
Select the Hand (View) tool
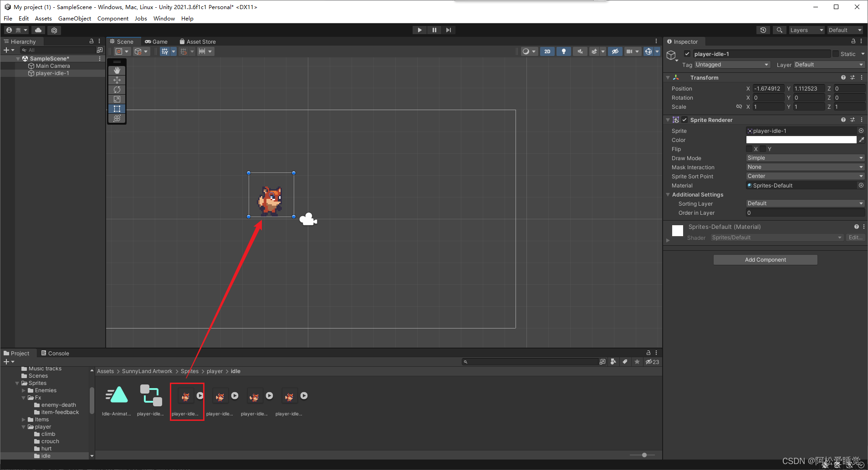pyautogui.click(x=117, y=71)
